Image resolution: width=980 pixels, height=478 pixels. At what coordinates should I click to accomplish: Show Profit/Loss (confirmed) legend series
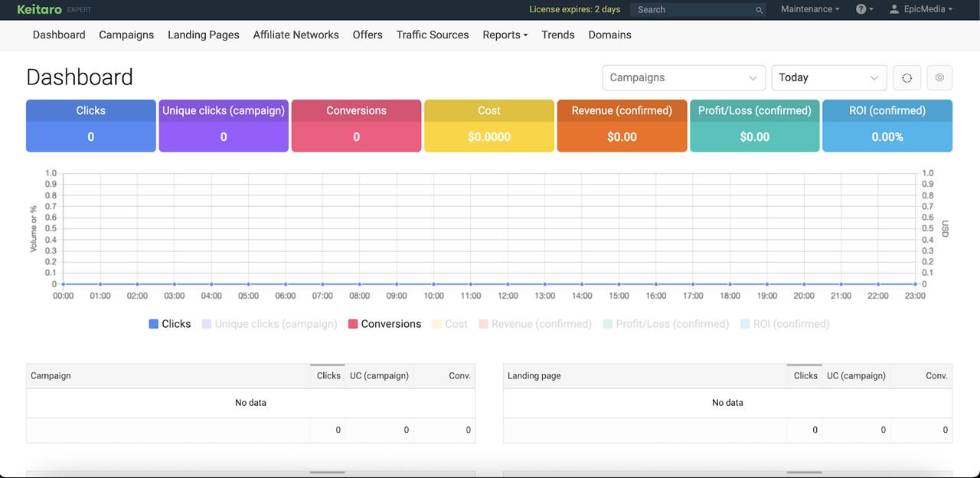666,324
